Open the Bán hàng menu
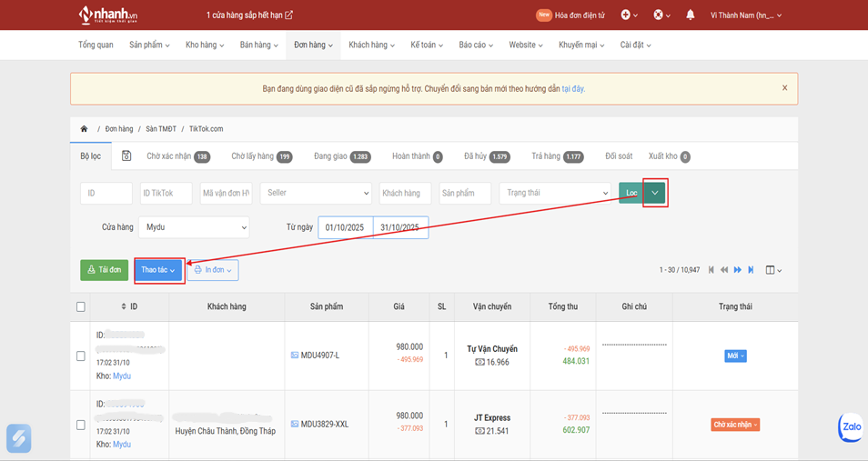Screen dimensions: 868x461 [x=259, y=45]
